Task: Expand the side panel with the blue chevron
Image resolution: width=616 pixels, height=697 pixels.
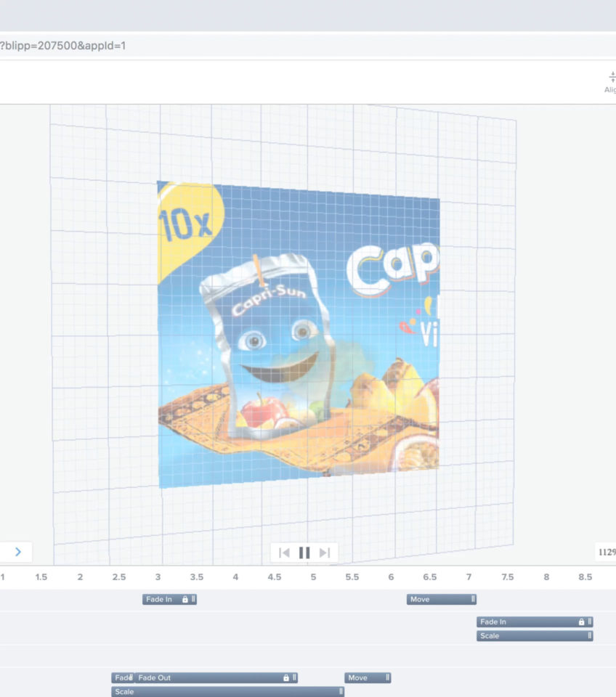Action: (17, 552)
